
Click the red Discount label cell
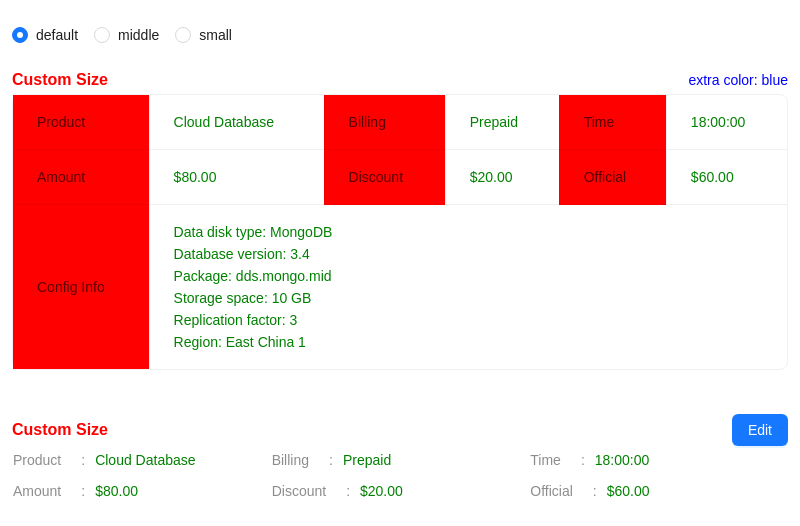(x=385, y=178)
